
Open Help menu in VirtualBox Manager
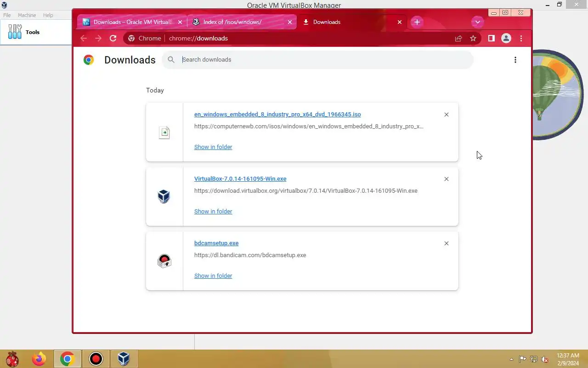[x=48, y=15]
